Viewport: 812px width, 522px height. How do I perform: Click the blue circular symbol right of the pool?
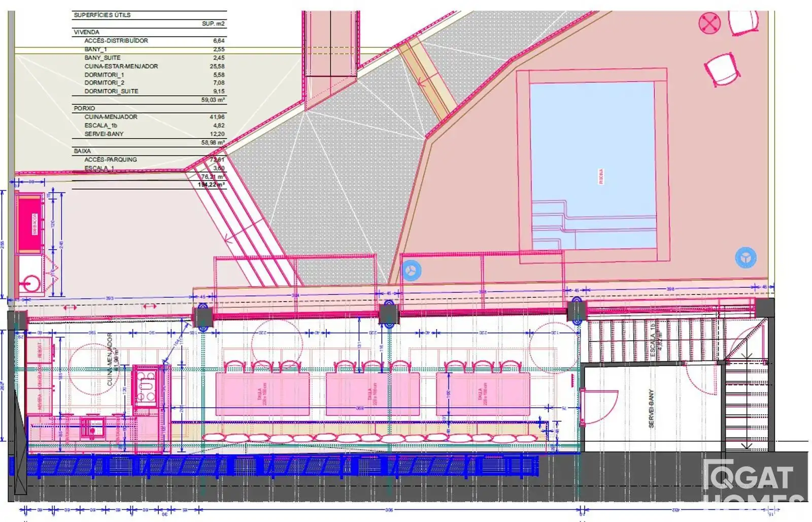click(x=746, y=258)
